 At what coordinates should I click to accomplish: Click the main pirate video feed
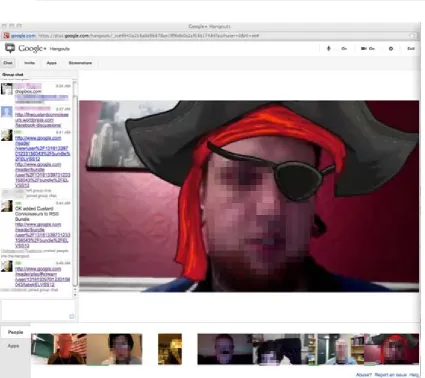(x=249, y=196)
